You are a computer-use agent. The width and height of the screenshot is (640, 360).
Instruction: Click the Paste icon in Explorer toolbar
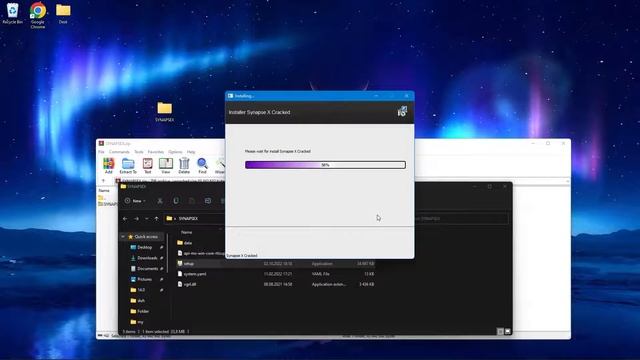point(192,201)
